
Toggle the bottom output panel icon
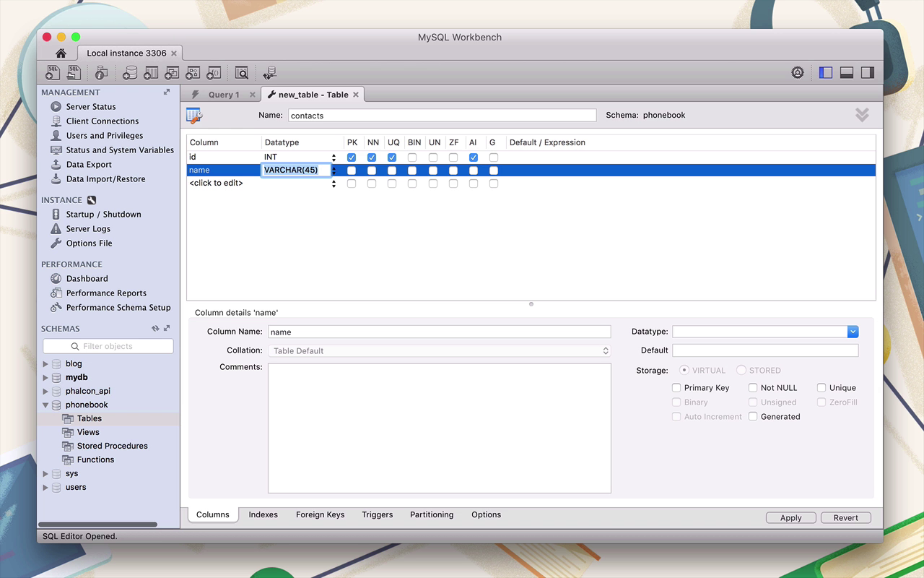[847, 72]
